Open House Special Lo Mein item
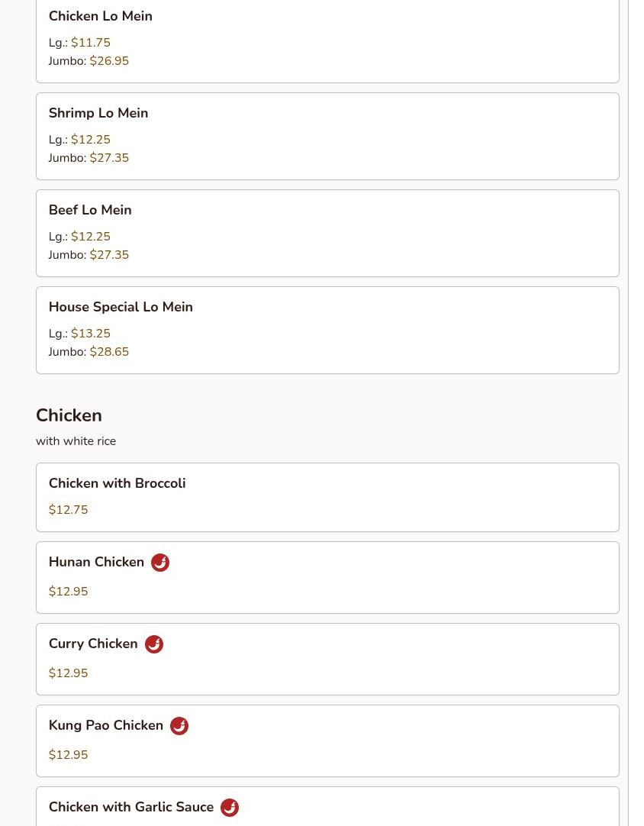Image resolution: width=644 pixels, height=826 pixels. 121,307
